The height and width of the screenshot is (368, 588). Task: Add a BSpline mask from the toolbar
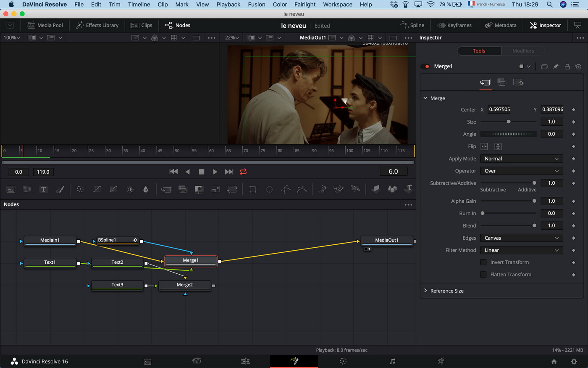pyautogui.click(x=302, y=189)
